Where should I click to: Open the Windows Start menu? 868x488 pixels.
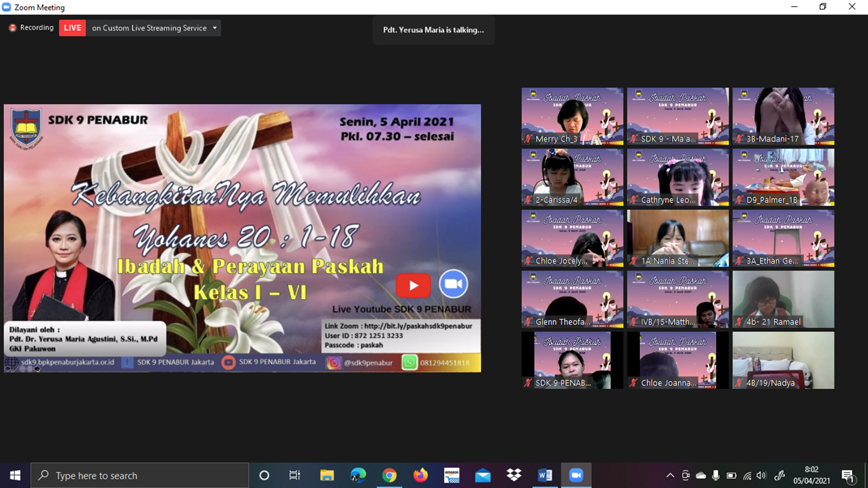[x=15, y=475]
